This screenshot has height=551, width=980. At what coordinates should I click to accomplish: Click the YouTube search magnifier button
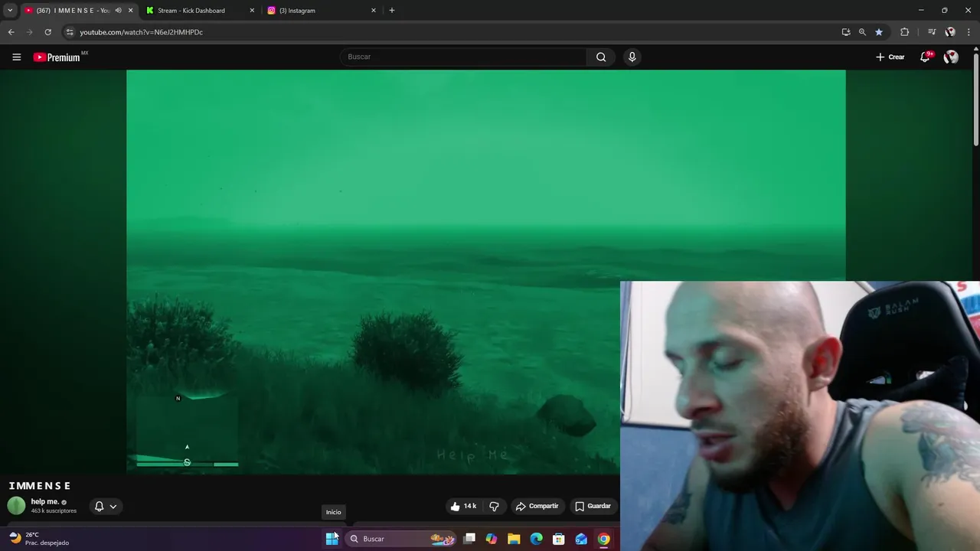(601, 57)
